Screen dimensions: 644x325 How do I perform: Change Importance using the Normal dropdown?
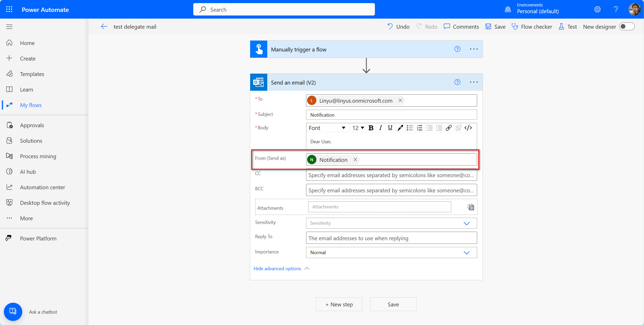[467, 253]
